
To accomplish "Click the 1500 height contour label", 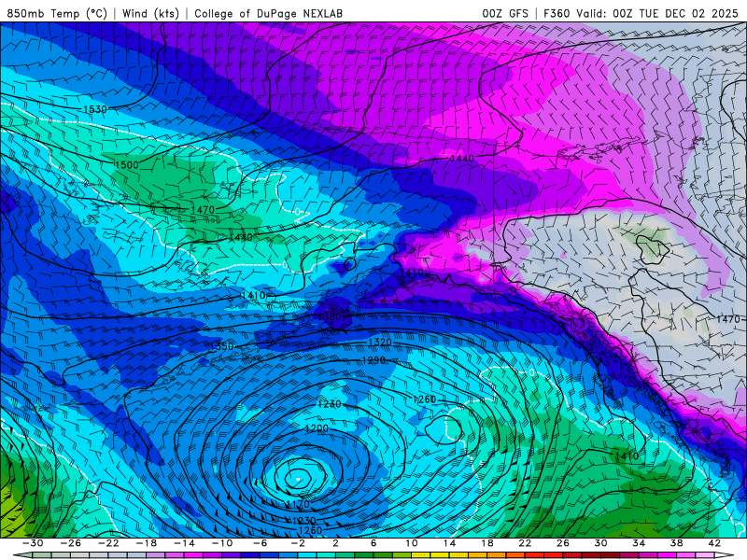I will point(127,165).
